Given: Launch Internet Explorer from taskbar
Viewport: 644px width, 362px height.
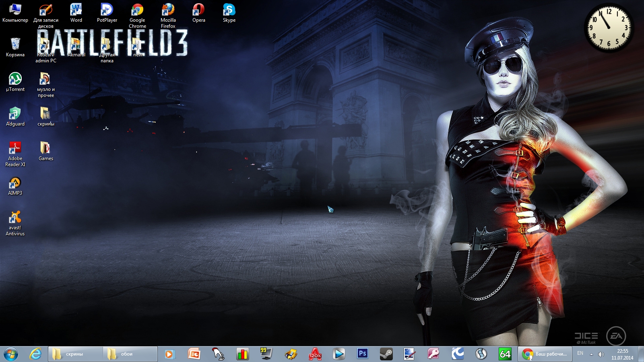Looking at the screenshot, I should 35,354.
